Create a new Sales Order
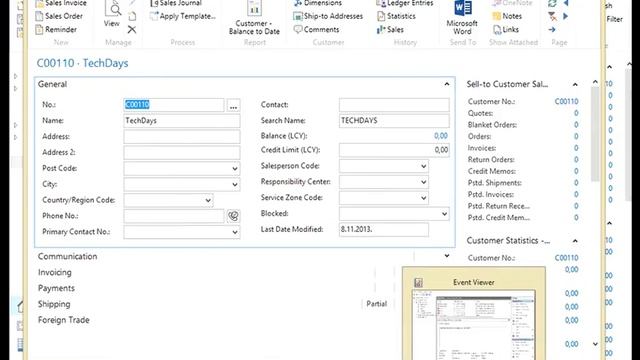 tap(59, 16)
